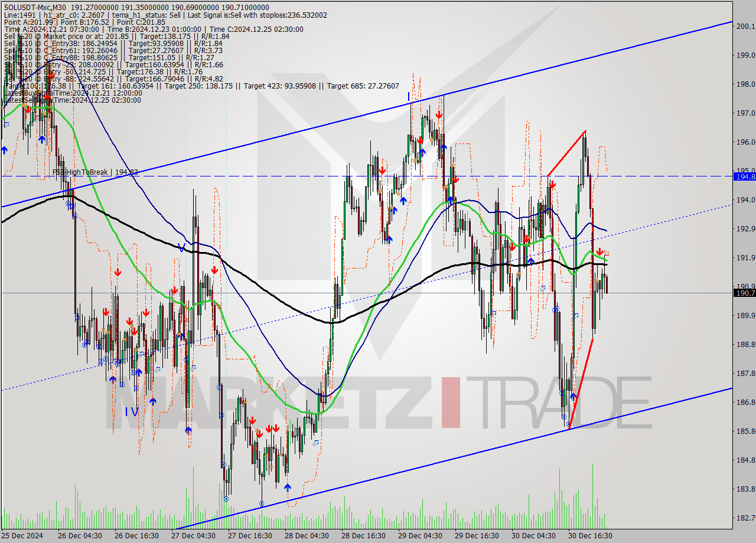Viewport: 756px width, 543px height.
Task: Click the 197.0 price axis label
Action: click(745, 113)
